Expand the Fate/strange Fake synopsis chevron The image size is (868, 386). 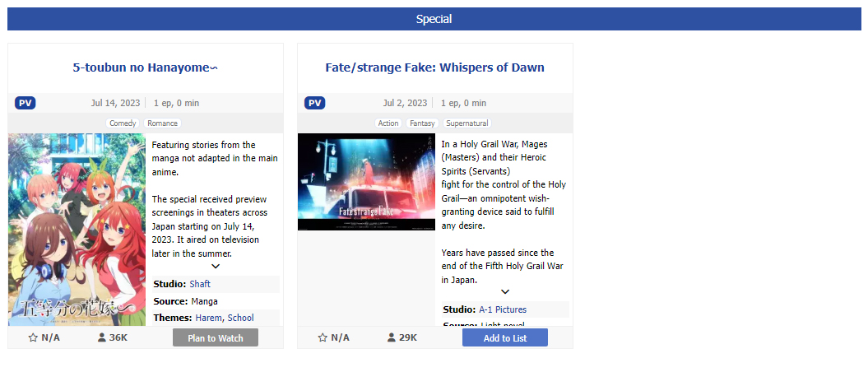click(505, 292)
